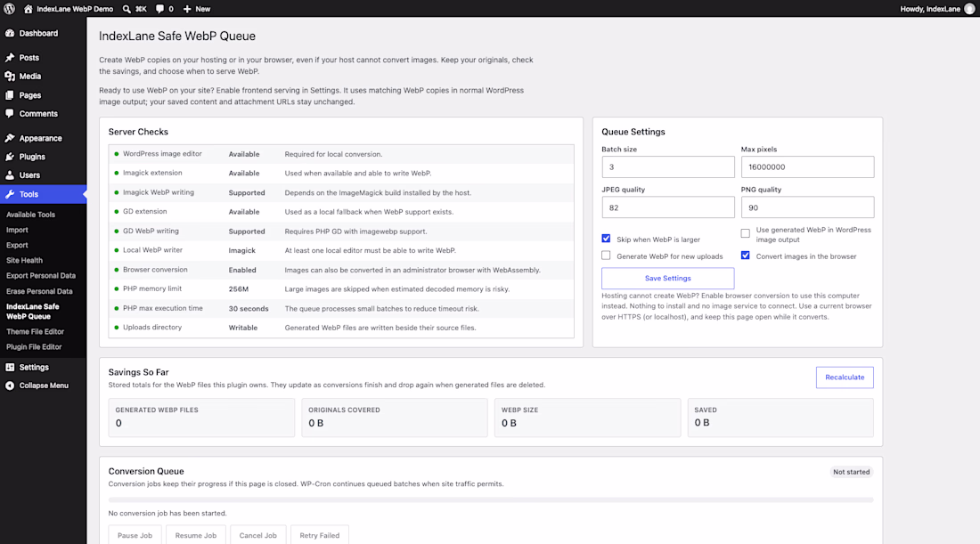This screenshot has height=544, width=980.
Task: Click the Save Settings button
Action: click(667, 279)
